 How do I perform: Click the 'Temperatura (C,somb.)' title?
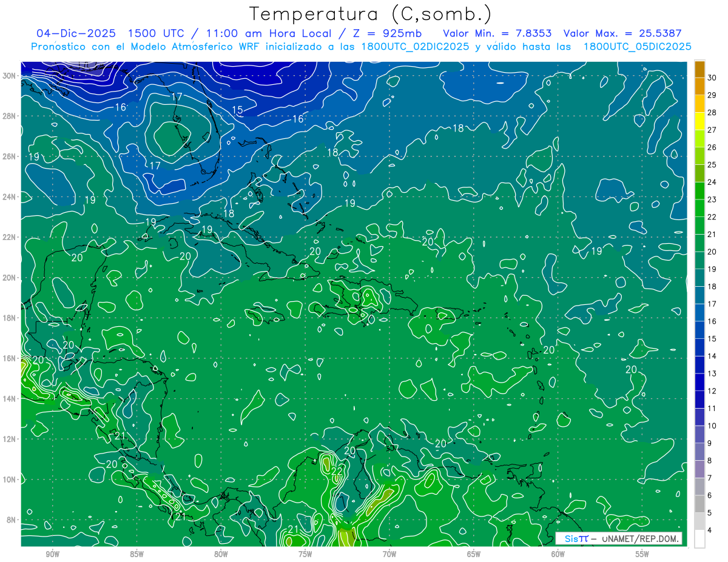371,15
